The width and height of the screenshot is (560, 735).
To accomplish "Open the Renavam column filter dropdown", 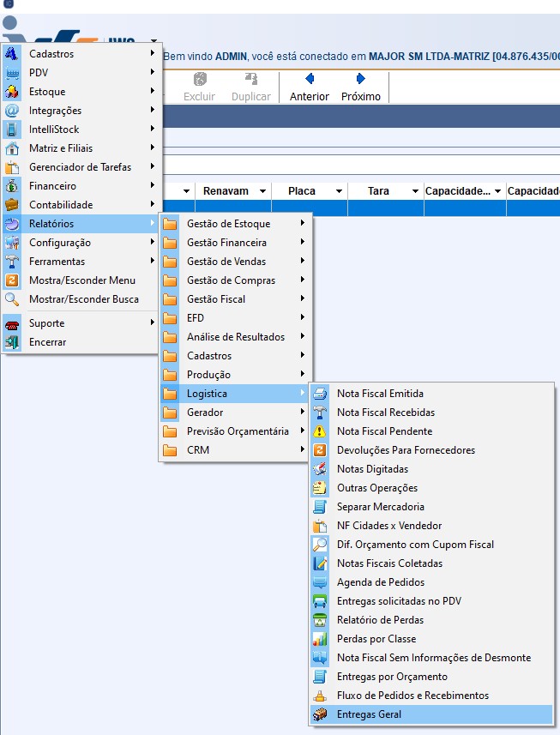I will 262,191.
